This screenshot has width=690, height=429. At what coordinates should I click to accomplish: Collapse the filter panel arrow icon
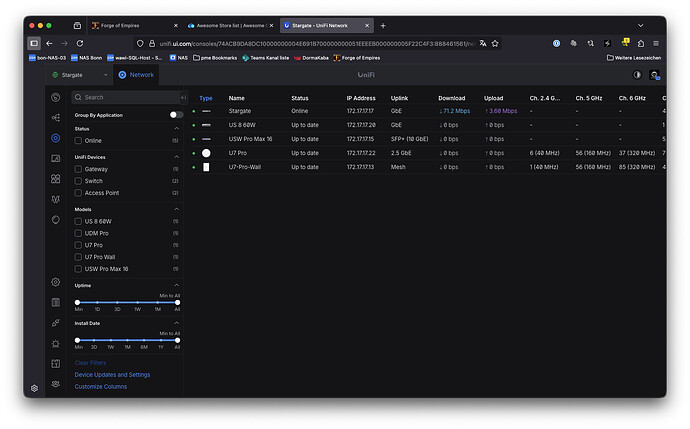pyautogui.click(x=182, y=97)
